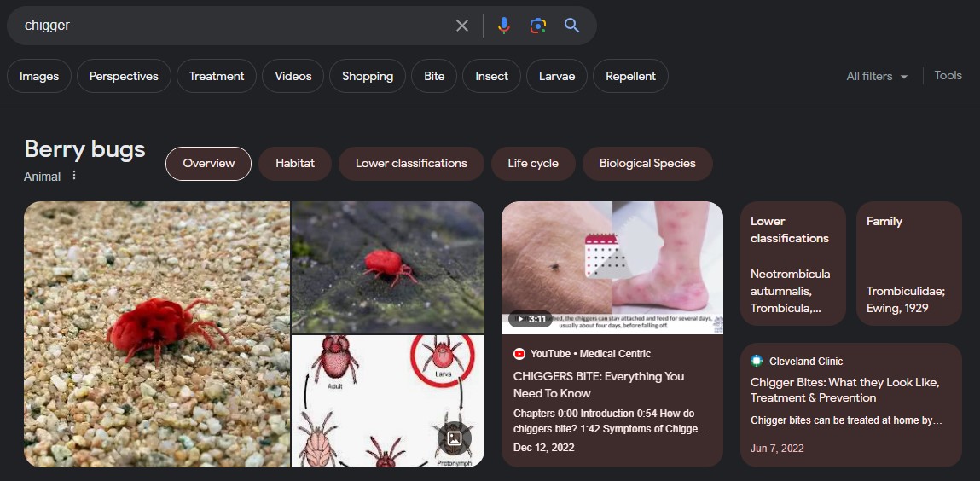Viewport: 980px width, 481px height.
Task: Open image gallery icon on life cycle diagram
Action: tap(455, 438)
